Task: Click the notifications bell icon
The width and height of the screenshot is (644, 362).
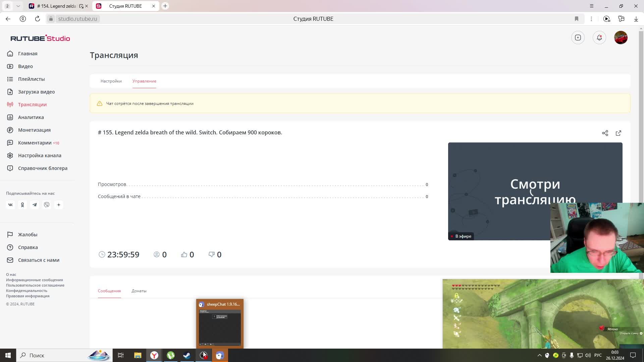Action: pos(599,38)
